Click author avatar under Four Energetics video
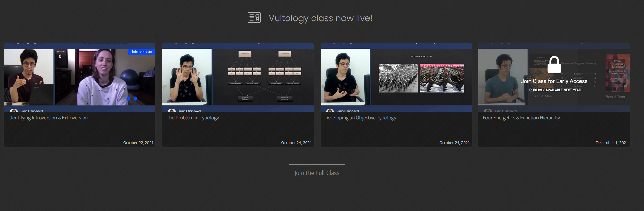The height and width of the screenshot is (211, 644). [488, 111]
